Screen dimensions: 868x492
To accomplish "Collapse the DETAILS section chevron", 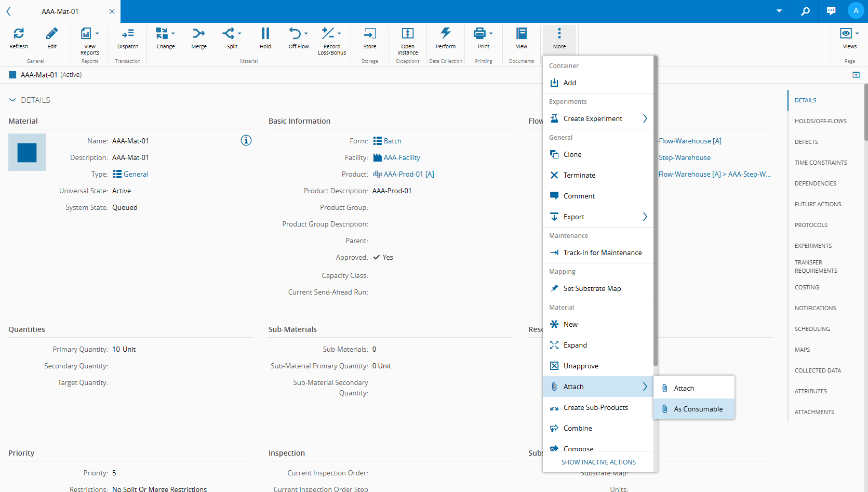I will 12,100.
